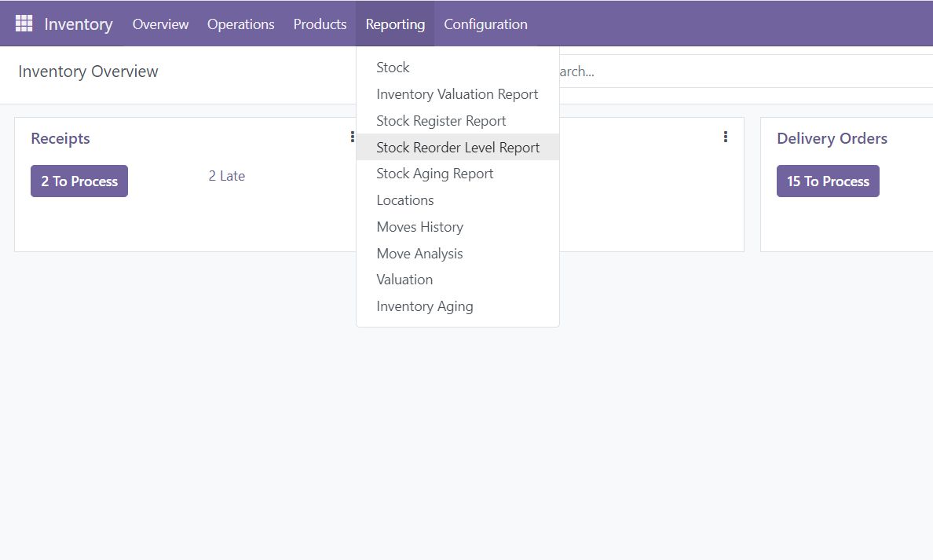Go to the Overview menu item
The width and height of the screenshot is (933, 560).
[x=160, y=24]
